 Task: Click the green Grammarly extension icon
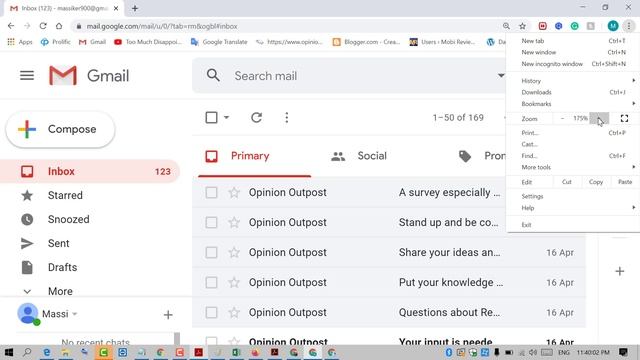575,26
